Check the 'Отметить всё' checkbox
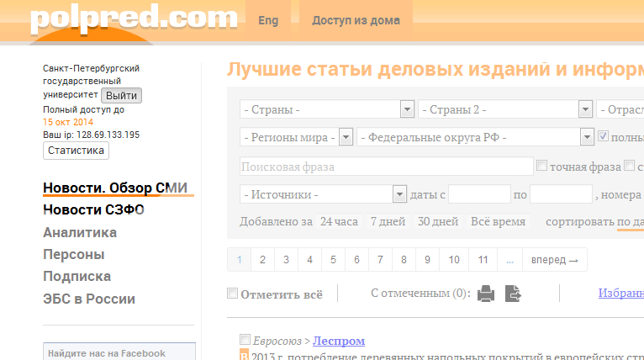The width and height of the screenshot is (644, 360). pyautogui.click(x=233, y=294)
